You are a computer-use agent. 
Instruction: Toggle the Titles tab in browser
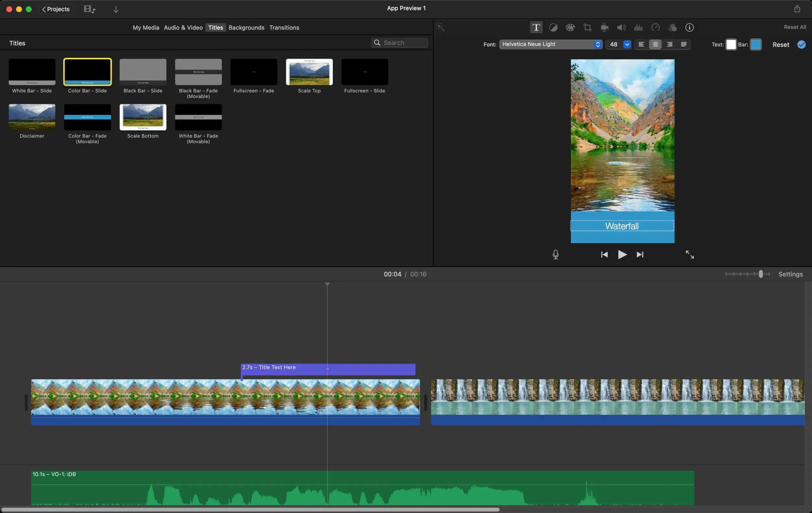coord(215,27)
